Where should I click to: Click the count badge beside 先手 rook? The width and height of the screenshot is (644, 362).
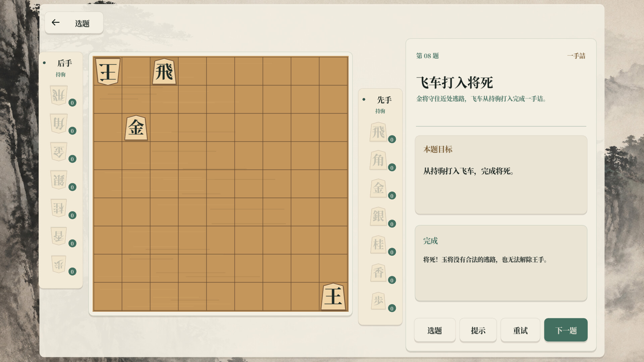(392, 139)
